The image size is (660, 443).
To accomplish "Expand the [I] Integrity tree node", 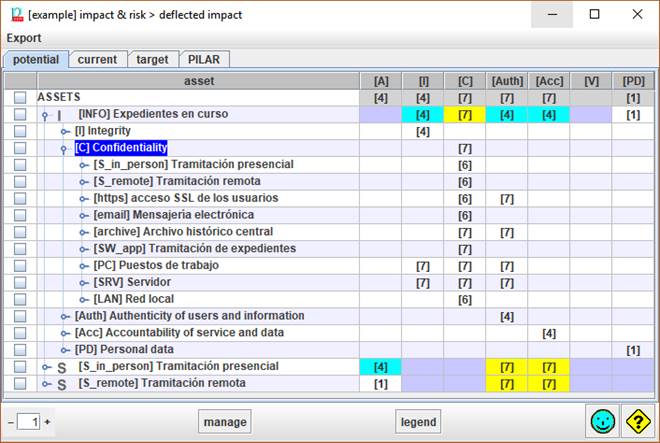I will pyautogui.click(x=64, y=132).
